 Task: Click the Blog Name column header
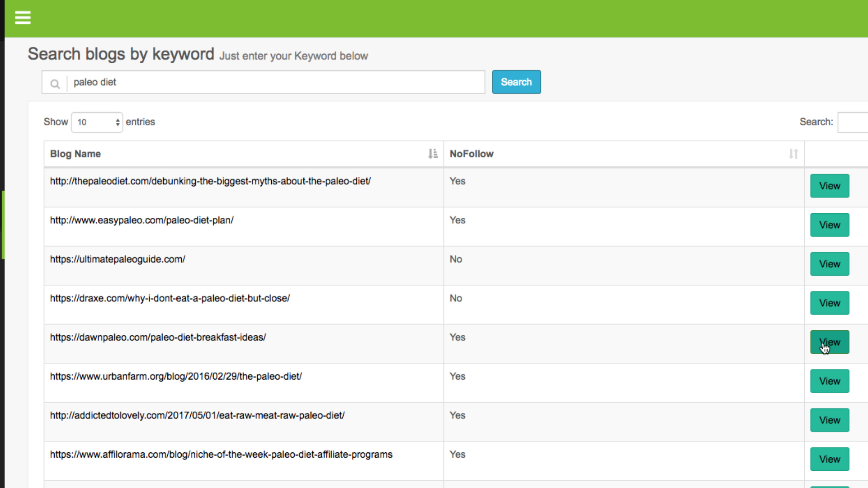(x=75, y=154)
